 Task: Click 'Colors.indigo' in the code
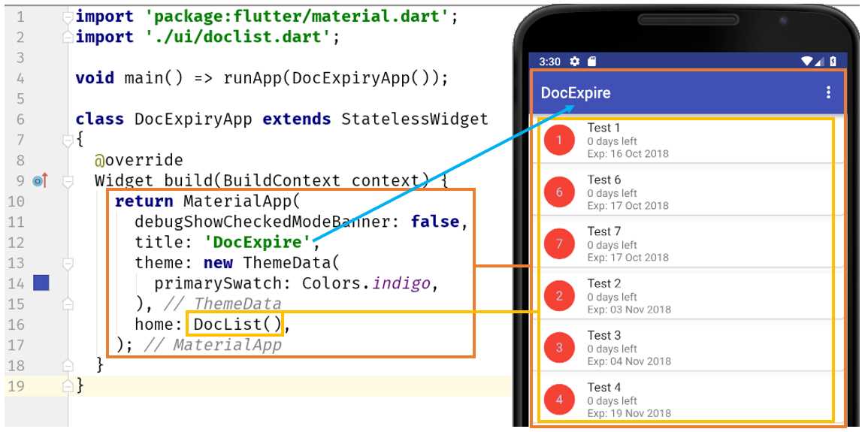pos(366,284)
